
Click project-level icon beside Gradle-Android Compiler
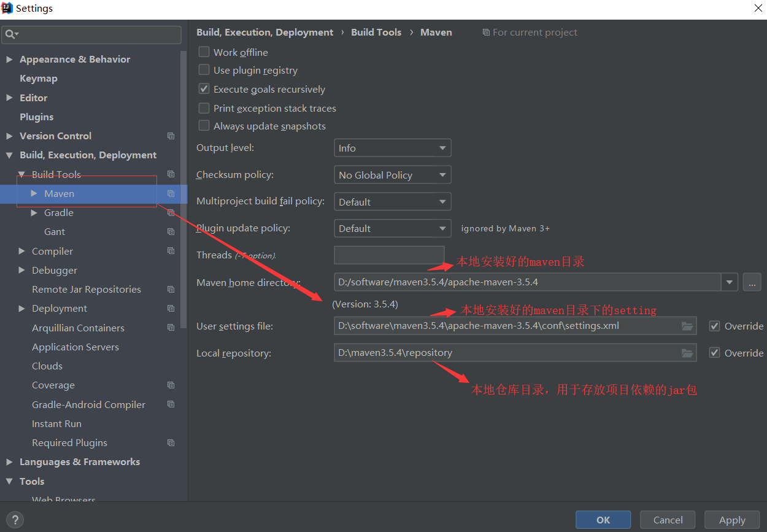171,404
